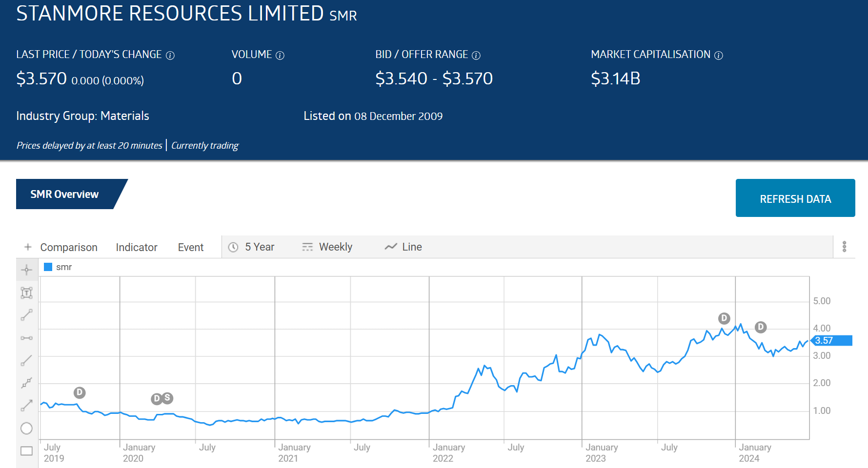Click the line chart type icon

click(x=391, y=247)
